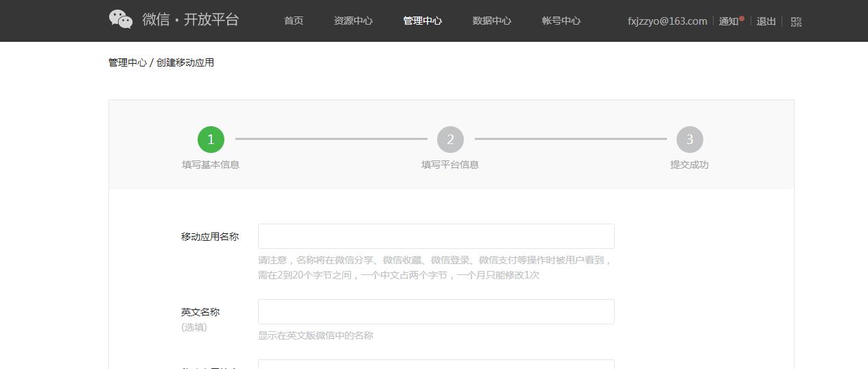Focus the 英文名称 input field
The width and height of the screenshot is (868, 369).
(436, 311)
